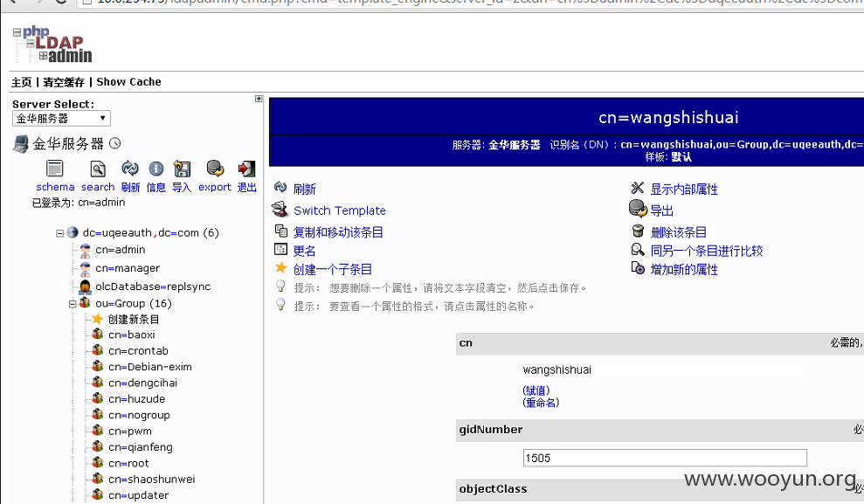
Task: Log out using the 退出 icon
Action: 246,169
